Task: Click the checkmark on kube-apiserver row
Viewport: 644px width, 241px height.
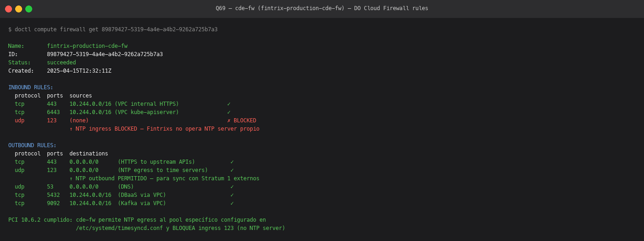Action: (x=229, y=112)
